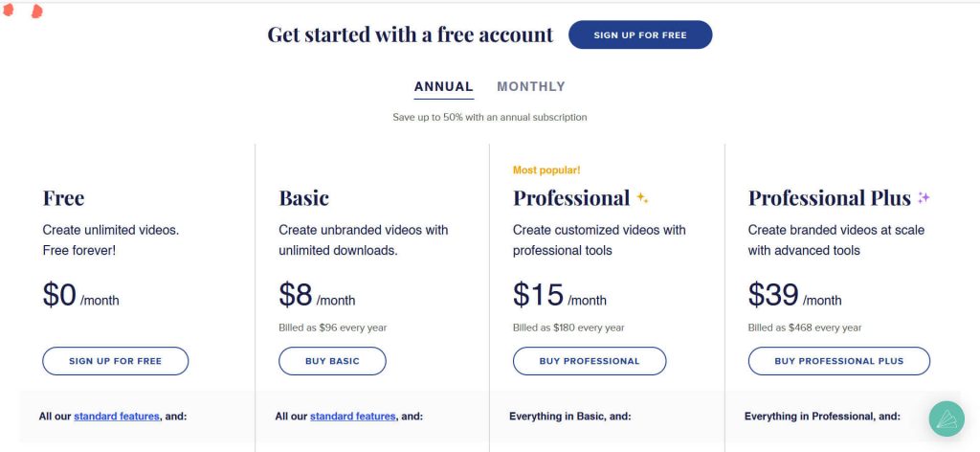Open standard features link in Basic column
This screenshot has width=980, height=452.
[352, 416]
